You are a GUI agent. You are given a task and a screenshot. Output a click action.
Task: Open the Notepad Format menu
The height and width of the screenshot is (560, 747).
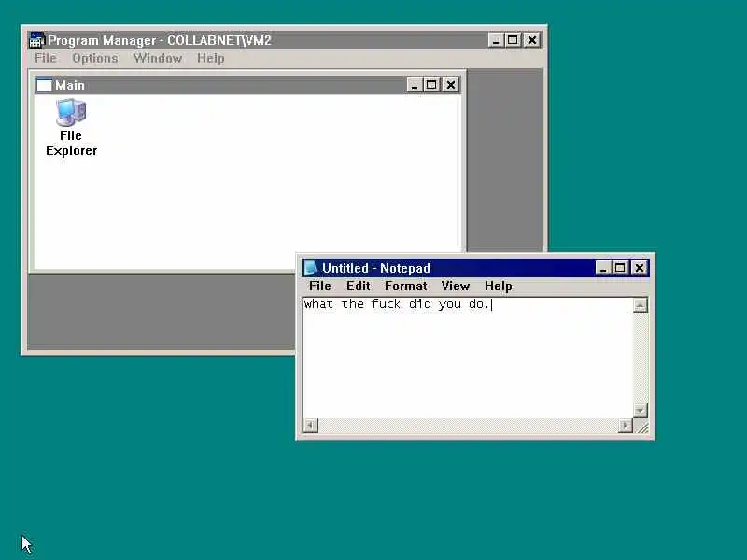[406, 286]
